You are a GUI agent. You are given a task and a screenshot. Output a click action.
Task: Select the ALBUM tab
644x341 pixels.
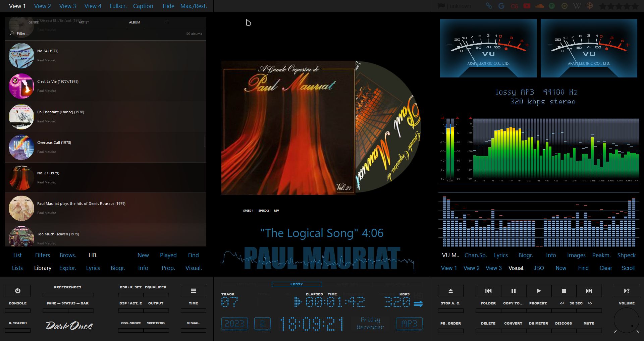[135, 22]
